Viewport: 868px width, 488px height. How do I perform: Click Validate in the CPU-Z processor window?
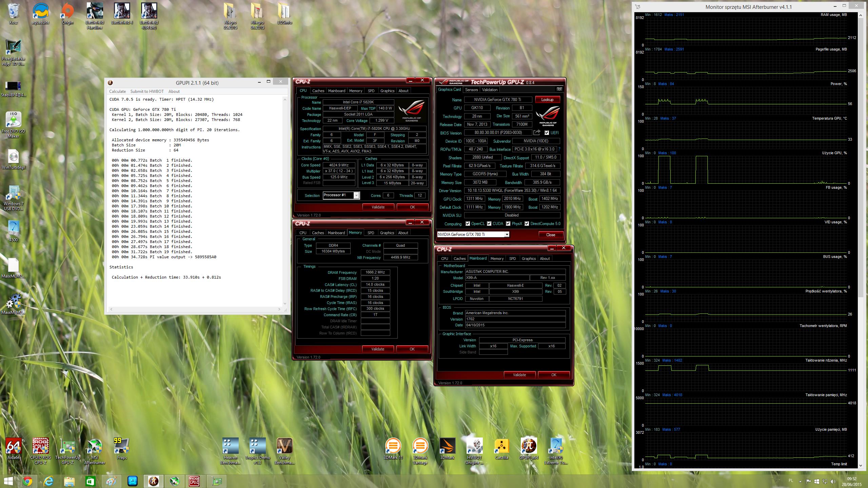378,207
